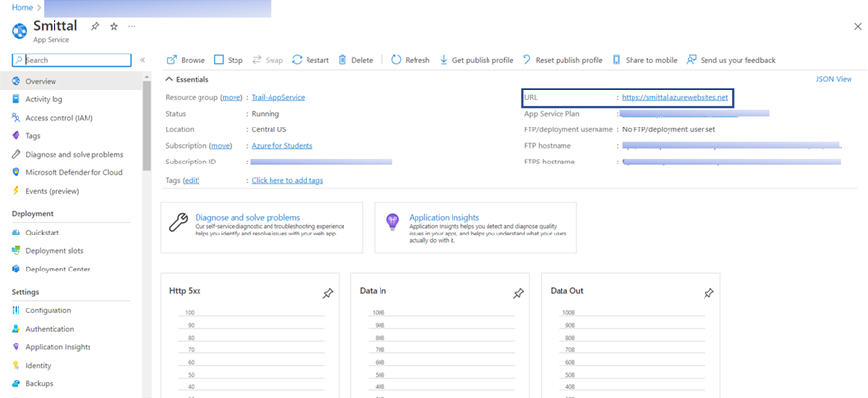The height and width of the screenshot is (398, 868).
Task: Click the Running status value
Action: coord(265,114)
